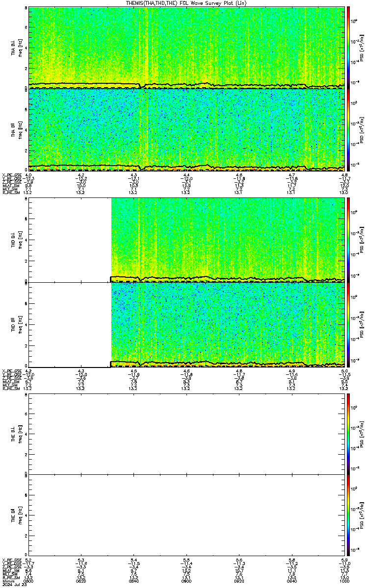
Task: Click the empty THE B-parallel panel
Action: coord(185,516)
